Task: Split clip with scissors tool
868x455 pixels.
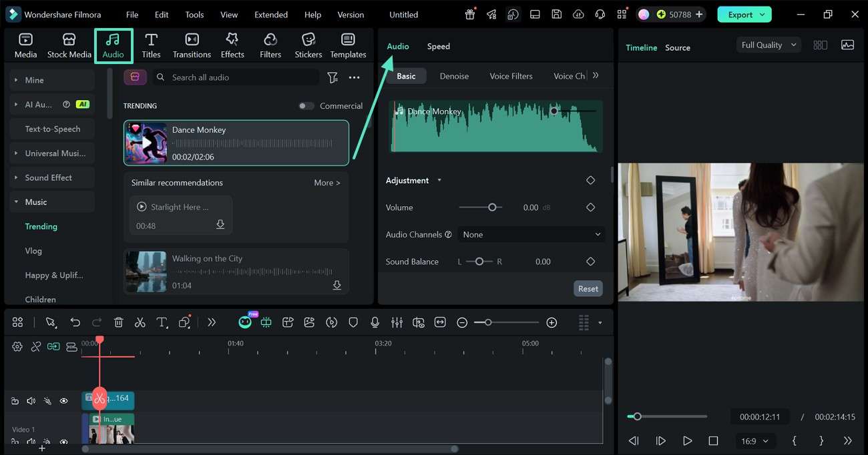Action: pos(140,322)
